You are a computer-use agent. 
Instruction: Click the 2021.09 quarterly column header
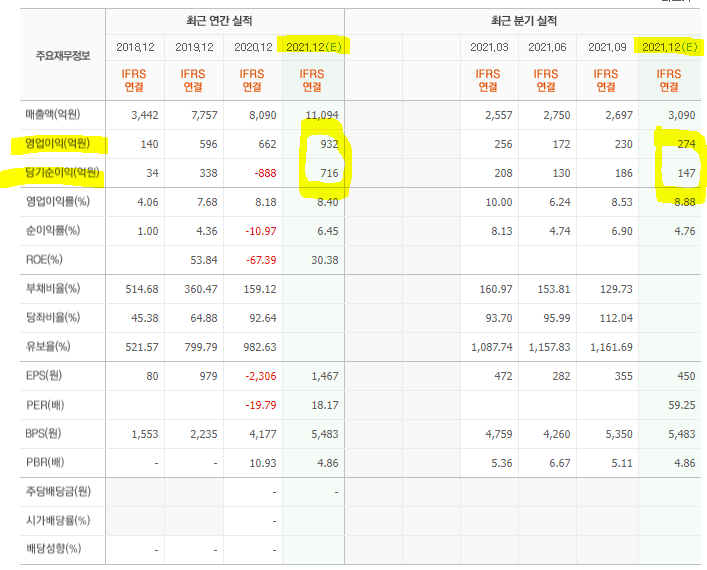click(x=607, y=47)
